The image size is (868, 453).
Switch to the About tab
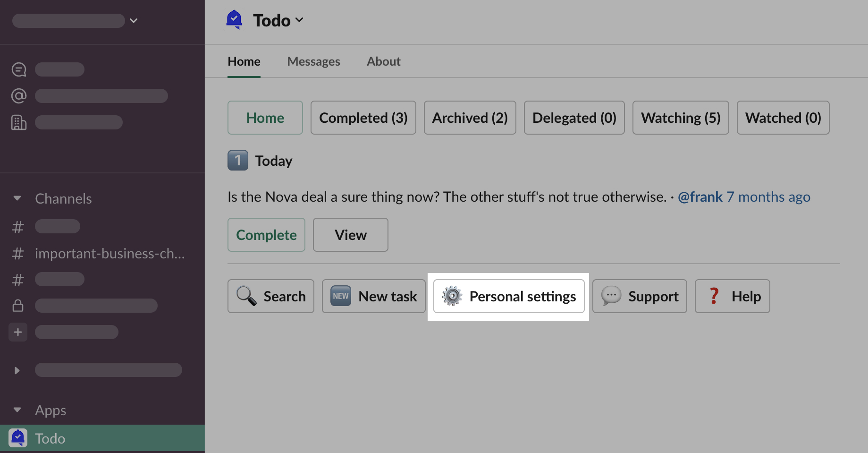[x=383, y=61]
